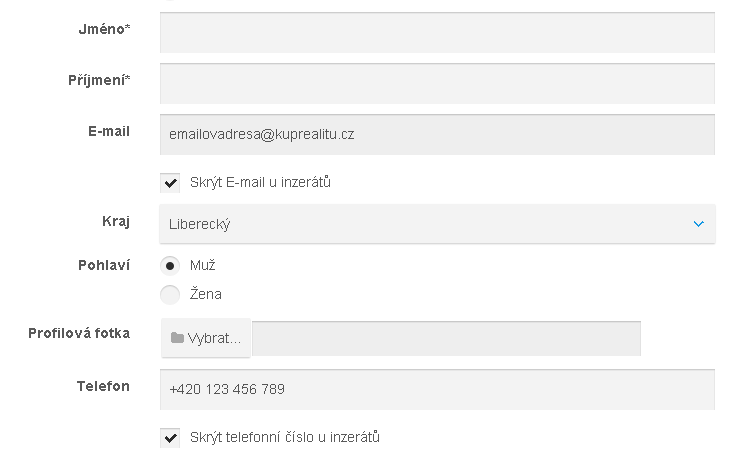Click the Skrýt telefonní číslo label text
Image resolution: width=750 pixels, height=456 pixels.
pos(285,437)
